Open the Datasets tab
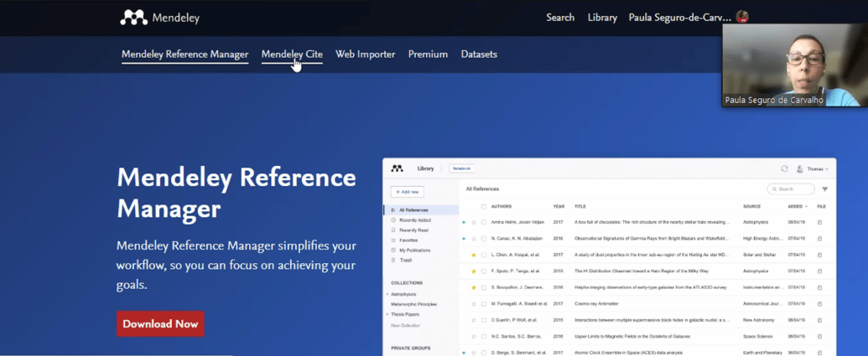 point(479,54)
